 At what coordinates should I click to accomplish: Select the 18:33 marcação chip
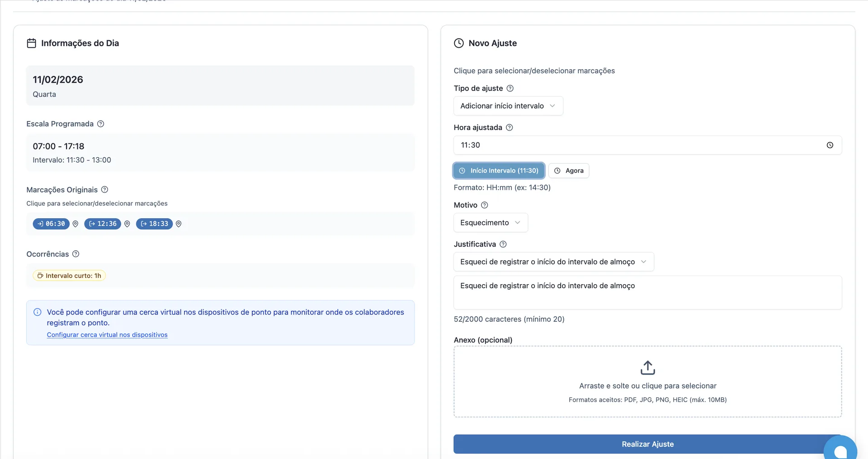click(x=154, y=224)
